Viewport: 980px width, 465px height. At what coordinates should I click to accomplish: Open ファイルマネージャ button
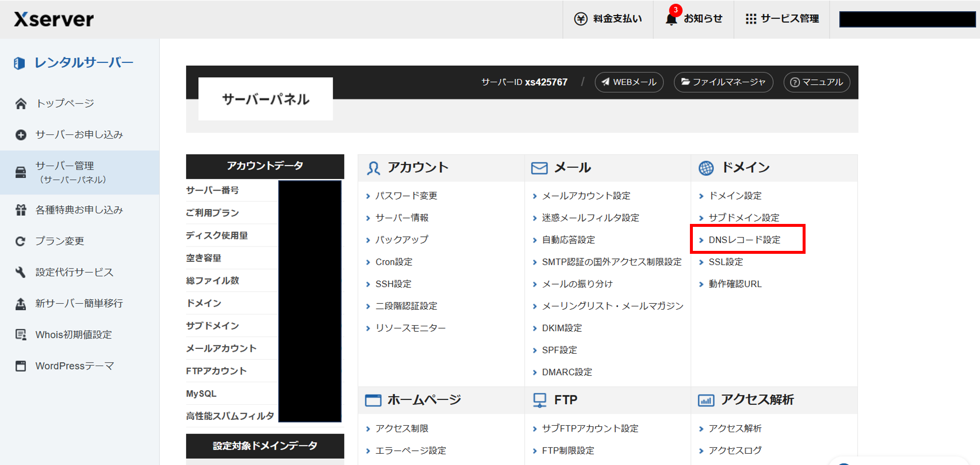[x=724, y=82]
